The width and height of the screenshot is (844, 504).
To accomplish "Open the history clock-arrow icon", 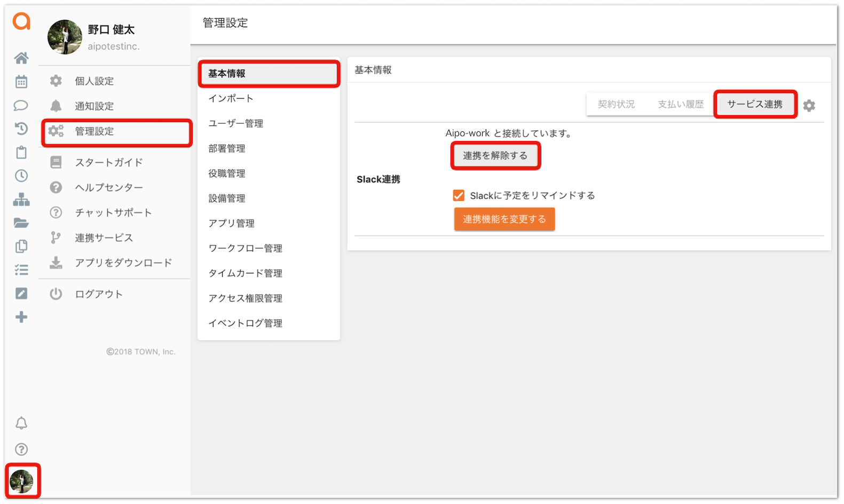I will [21, 129].
